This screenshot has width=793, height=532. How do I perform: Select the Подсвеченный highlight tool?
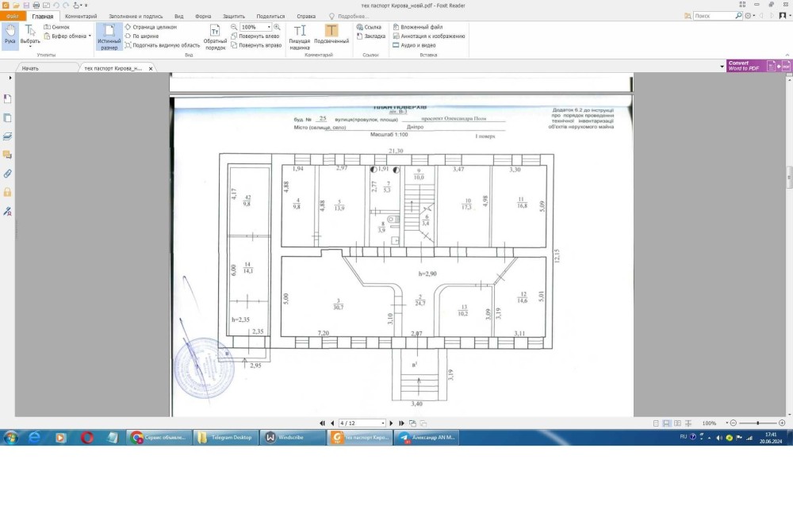[331, 34]
